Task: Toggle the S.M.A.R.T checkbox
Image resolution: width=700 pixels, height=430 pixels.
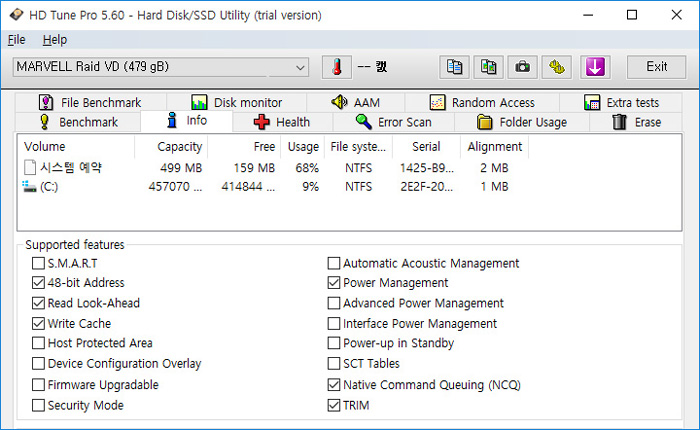Action: pos(38,263)
